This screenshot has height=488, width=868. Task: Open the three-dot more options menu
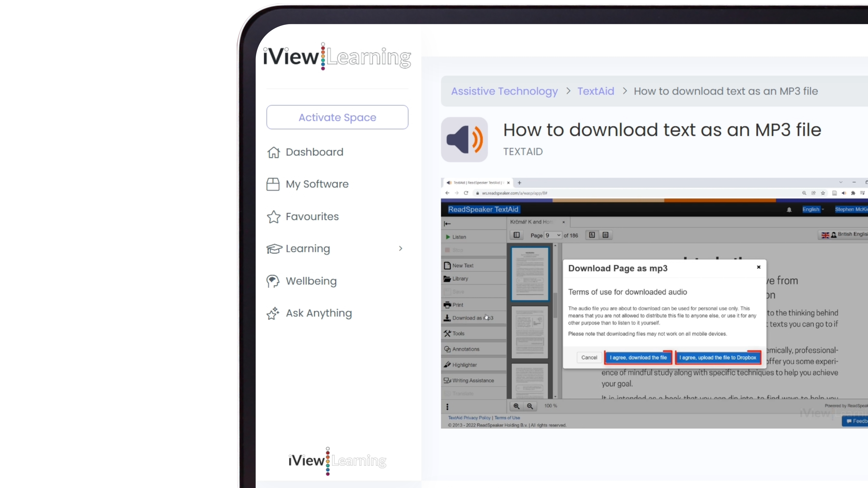coord(448,407)
